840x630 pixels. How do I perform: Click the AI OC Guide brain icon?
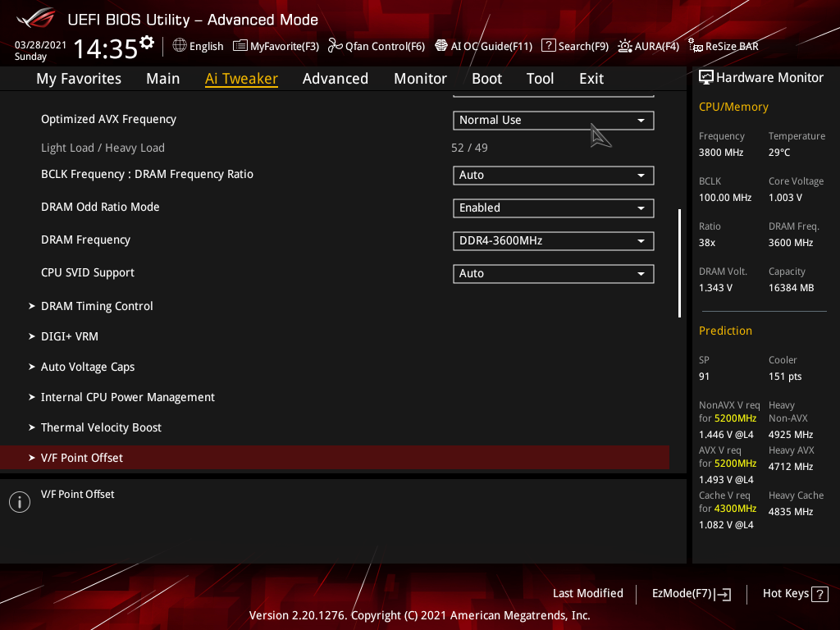point(441,46)
